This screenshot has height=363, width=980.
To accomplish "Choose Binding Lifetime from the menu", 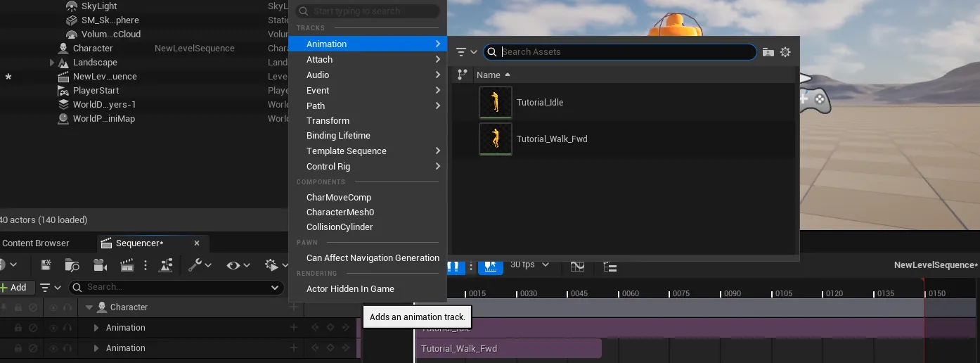I will tap(368, 135).
